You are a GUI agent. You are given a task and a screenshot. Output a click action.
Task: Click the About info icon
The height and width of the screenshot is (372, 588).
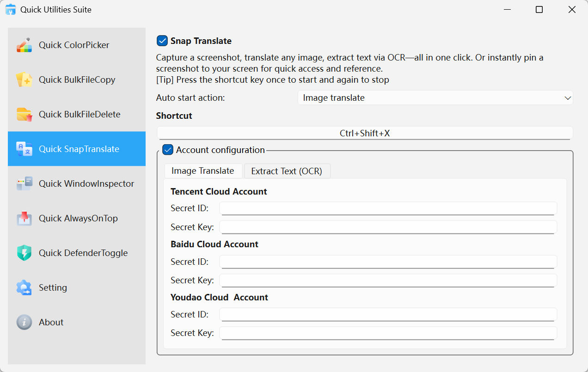(x=24, y=322)
